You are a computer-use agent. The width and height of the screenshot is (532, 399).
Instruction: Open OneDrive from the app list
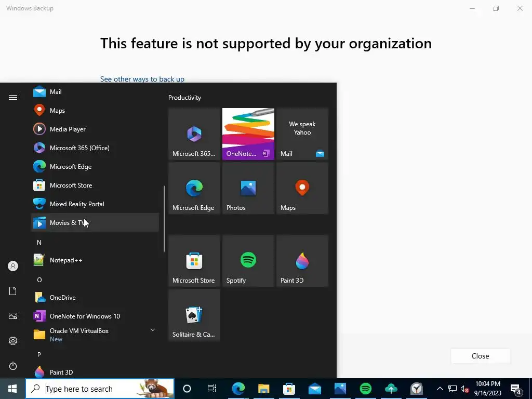[x=95, y=298]
